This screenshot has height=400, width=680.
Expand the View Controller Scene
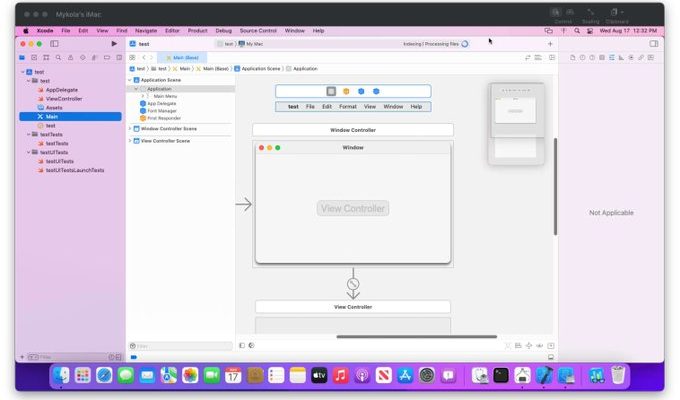130,141
